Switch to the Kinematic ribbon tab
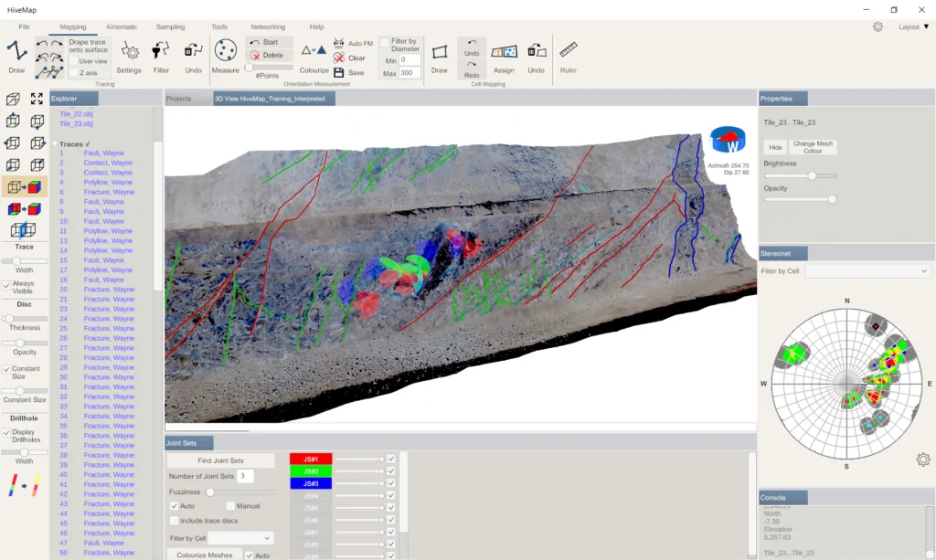The width and height of the screenshot is (936, 560). [x=122, y=26]
